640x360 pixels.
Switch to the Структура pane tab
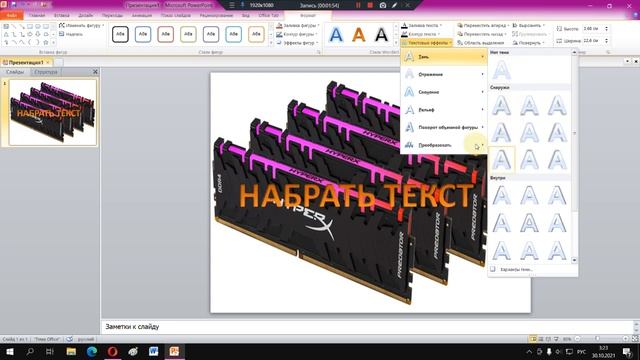point(46,72)
